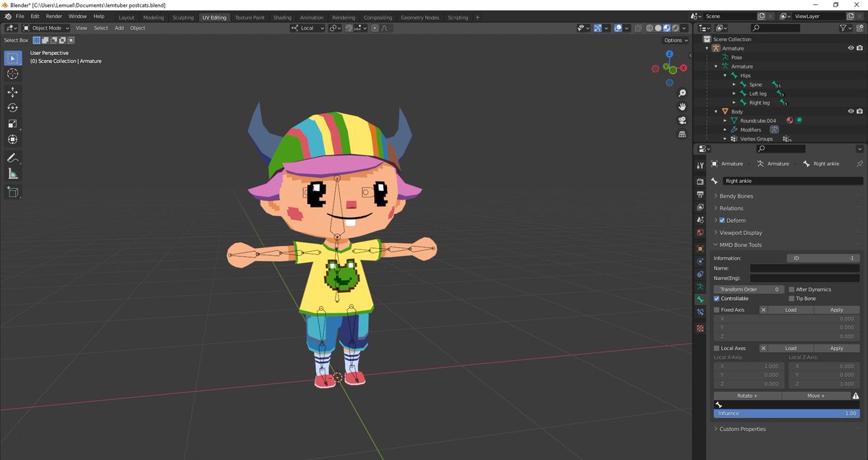Open the Bone Constraints properties tab
Viewport: 868px width, 460px height.
pyautogui.click(x=700, y=312)
